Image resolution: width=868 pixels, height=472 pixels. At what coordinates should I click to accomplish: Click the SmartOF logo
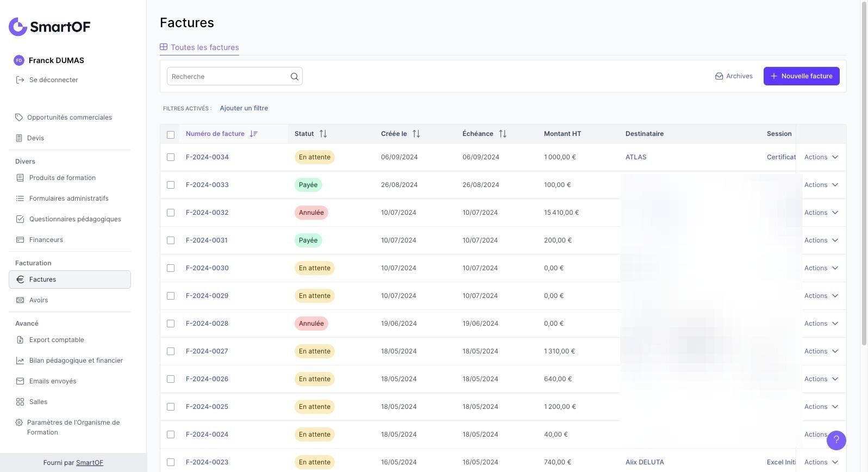click(49, 27)
